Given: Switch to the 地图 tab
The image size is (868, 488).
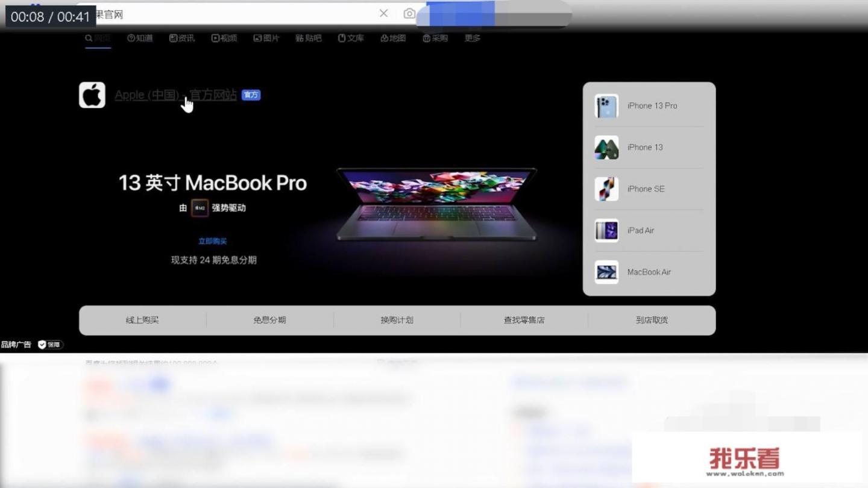Looking at the screenshot, I should pyautogui.click(x=393, y=38).
